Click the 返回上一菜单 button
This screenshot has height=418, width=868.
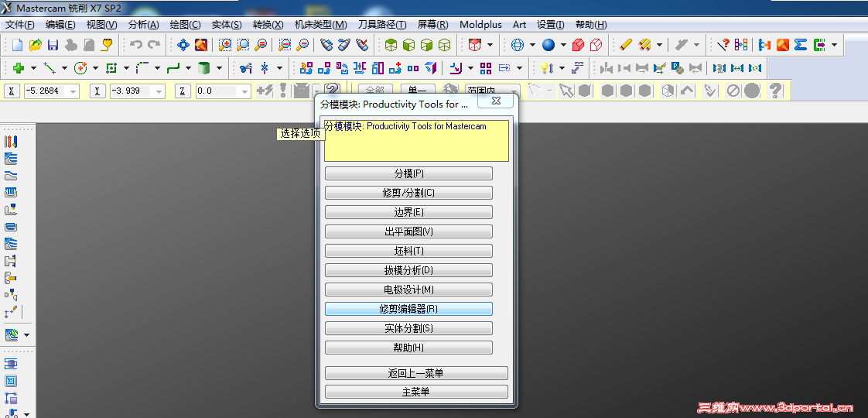coord(416,373)
